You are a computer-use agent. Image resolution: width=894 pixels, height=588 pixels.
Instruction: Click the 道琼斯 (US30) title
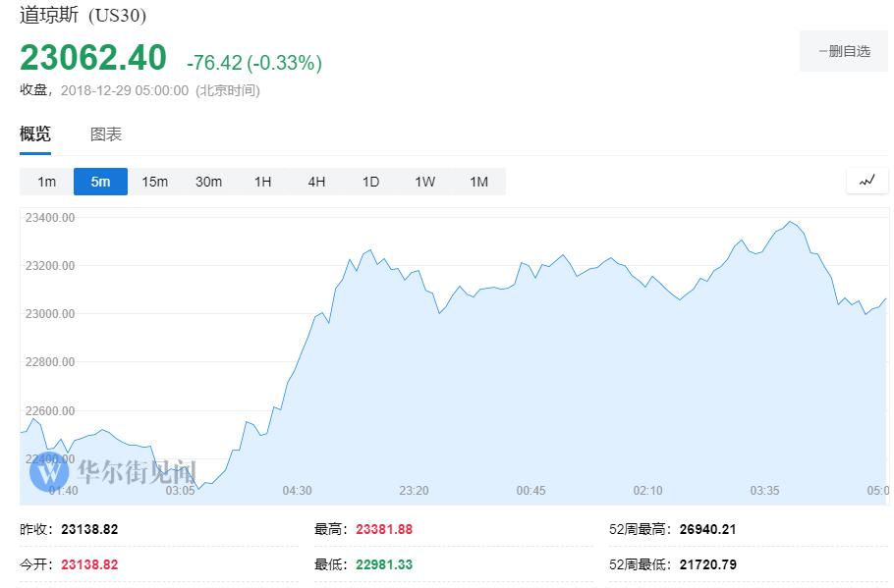(84, 16)
